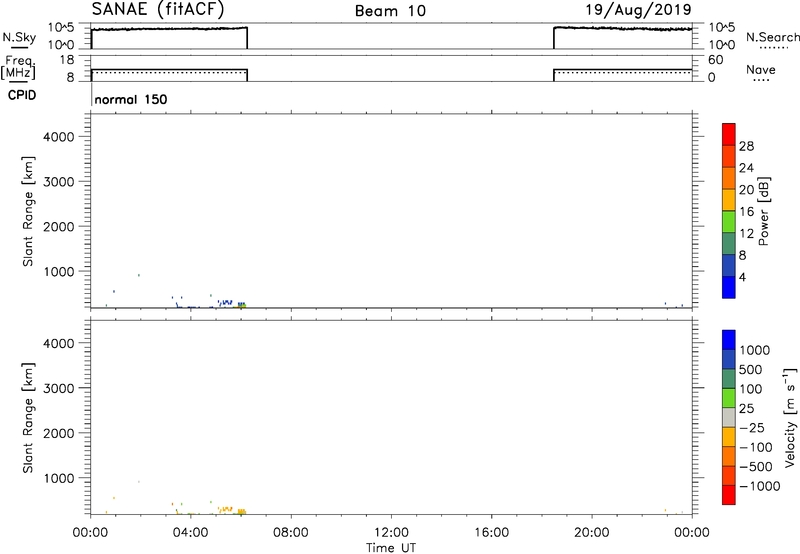Click the '16:00' time axis tick label

(x=491, y=533)
